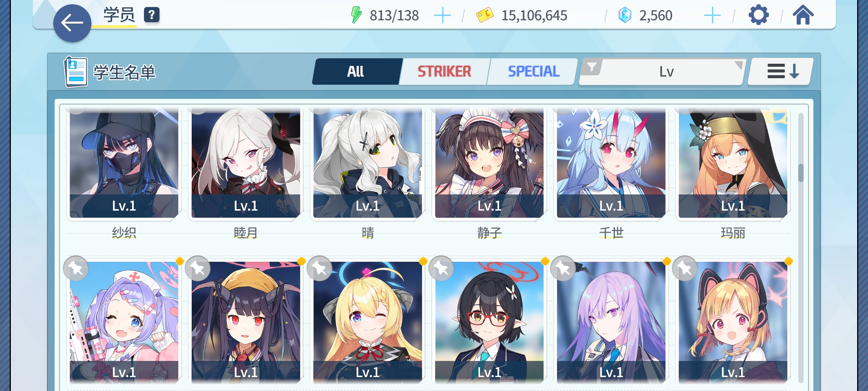Open settings with the gear icon

[758, 15]
